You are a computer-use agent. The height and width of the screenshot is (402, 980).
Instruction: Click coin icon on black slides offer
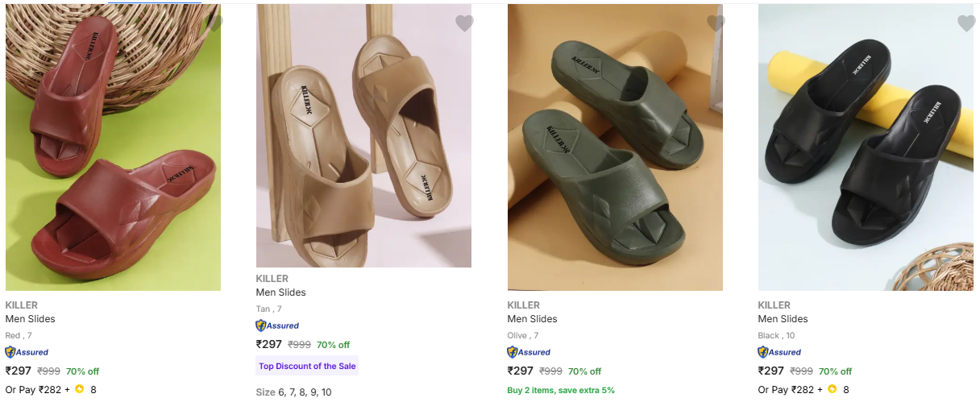click(833, 390)
